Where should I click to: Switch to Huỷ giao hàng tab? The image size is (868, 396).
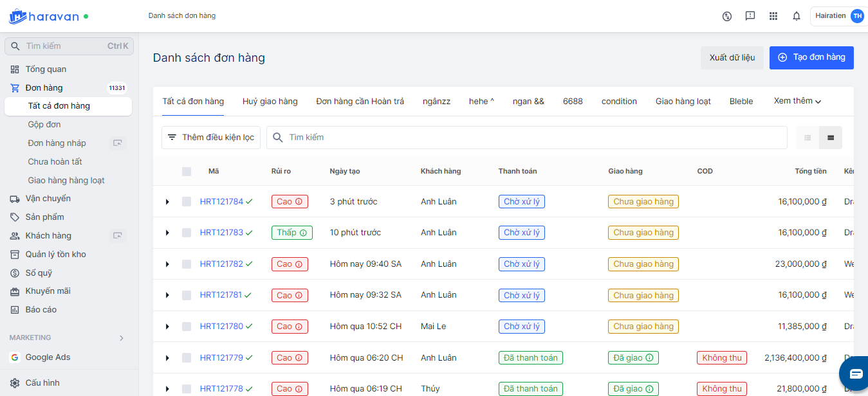coord(270,101)
